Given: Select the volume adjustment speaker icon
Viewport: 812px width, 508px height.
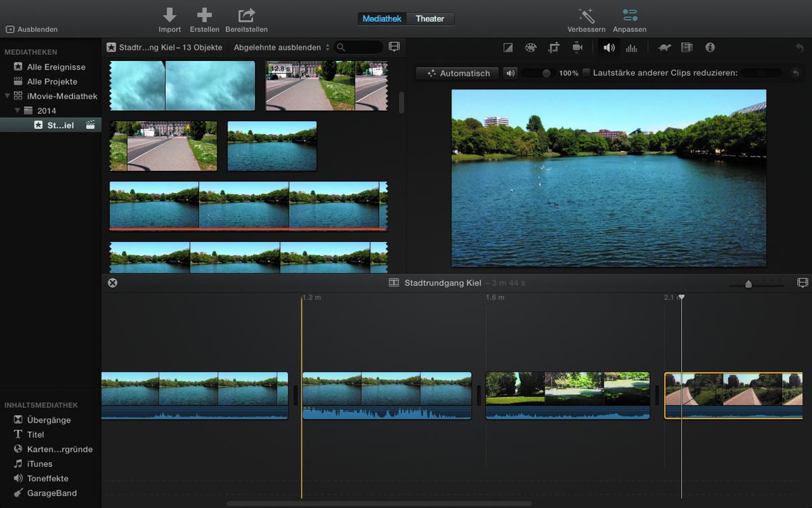Looking at the screenshot, I should coord(609,47).
